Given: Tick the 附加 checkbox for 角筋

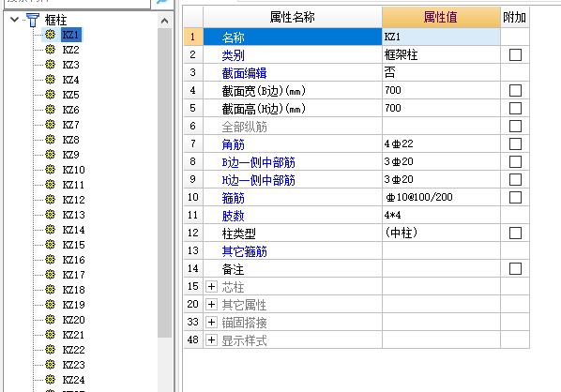Looking at the screenshot, I should (x=515, y=144).
